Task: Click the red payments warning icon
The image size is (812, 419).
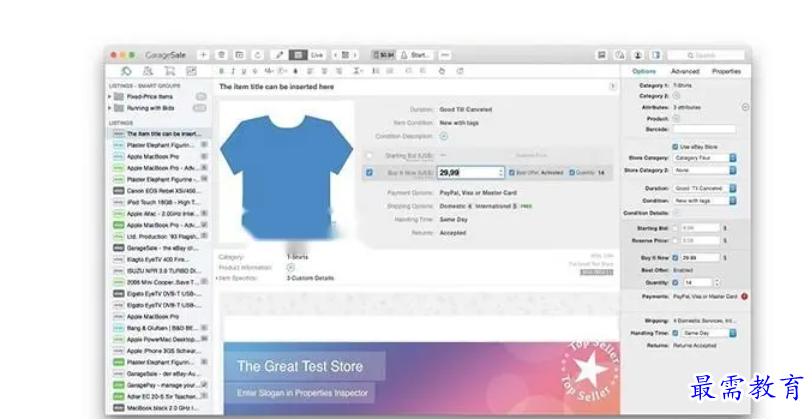Action: [x=744, y=296]
